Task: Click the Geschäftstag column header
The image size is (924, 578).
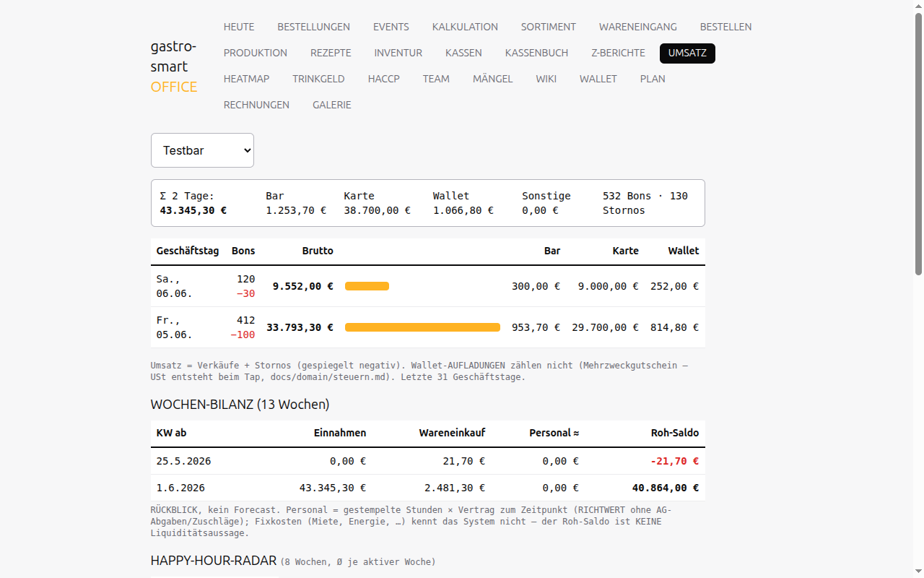Action: [x=188, y=251]
